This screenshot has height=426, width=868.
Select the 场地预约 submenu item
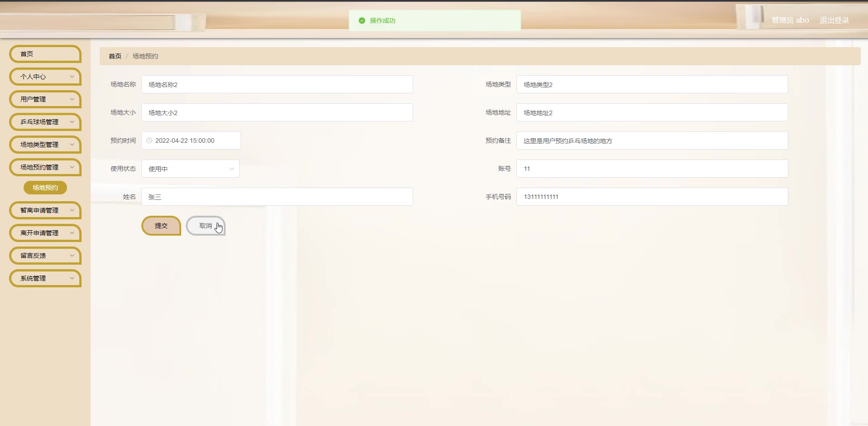pyautogui.click(x=45, y=188)
